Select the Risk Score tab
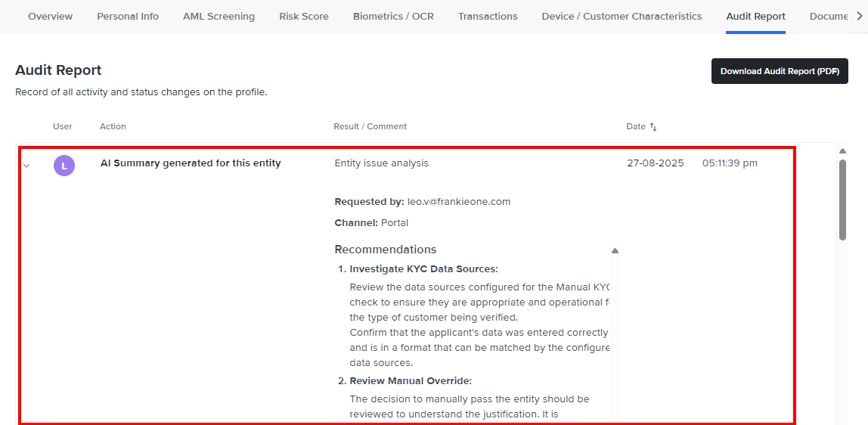 [304, 16]
